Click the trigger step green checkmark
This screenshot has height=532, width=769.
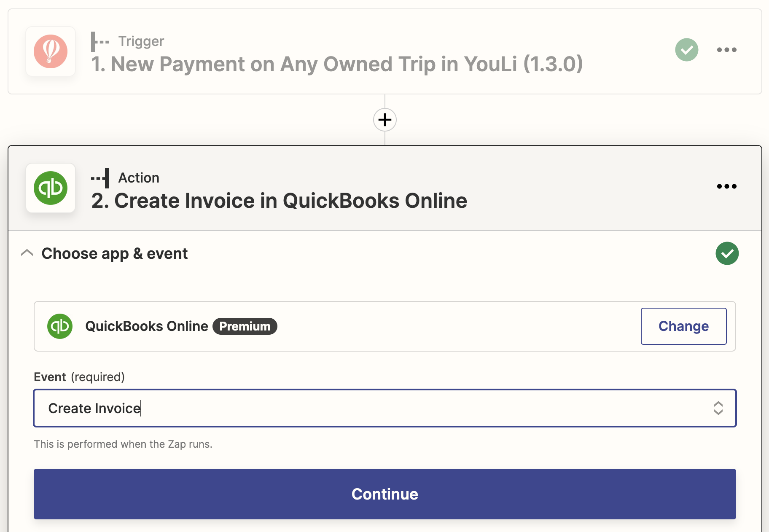[687, 50]
